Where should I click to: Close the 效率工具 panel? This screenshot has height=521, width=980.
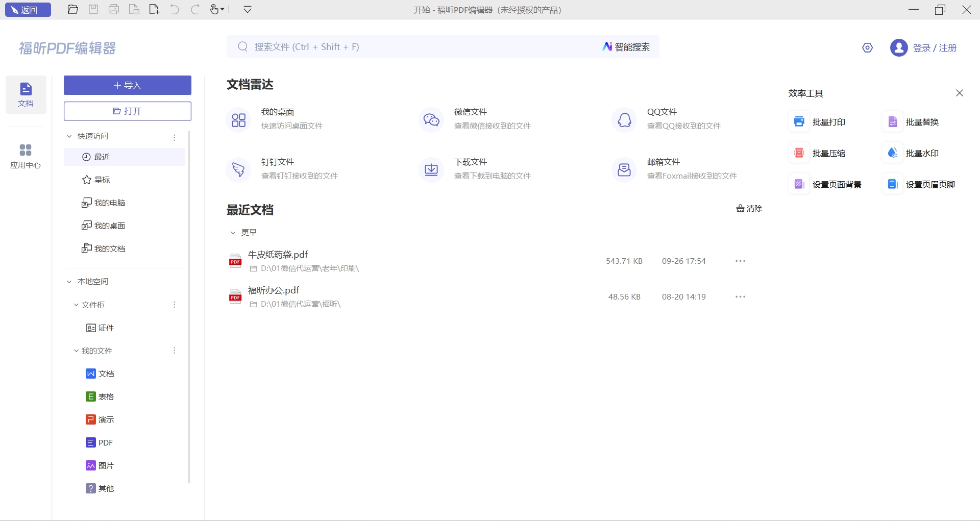coord(960,93)
